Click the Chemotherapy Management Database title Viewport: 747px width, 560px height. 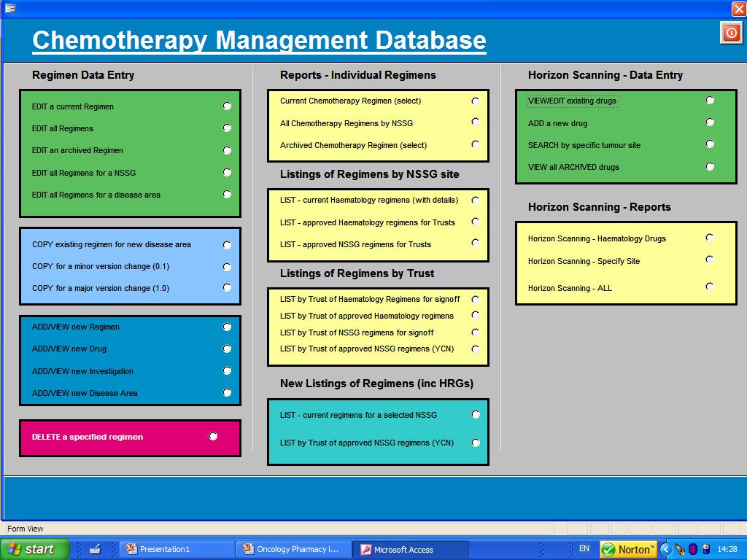pos(259,40)
